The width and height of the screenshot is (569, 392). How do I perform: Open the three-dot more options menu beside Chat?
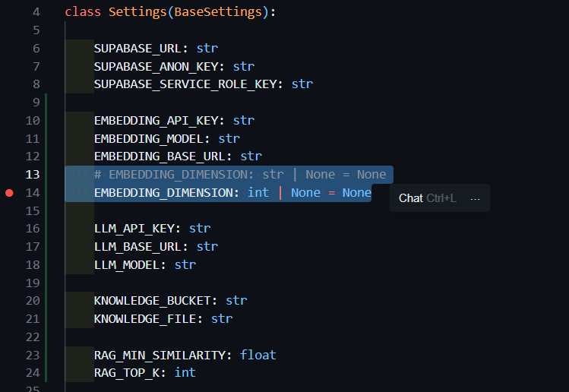pos(475,198)
